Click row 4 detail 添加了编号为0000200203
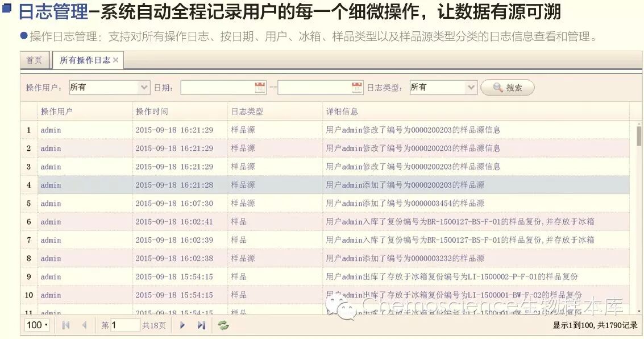The height and width of the screenshot is (339, 644). coord(405,185)
